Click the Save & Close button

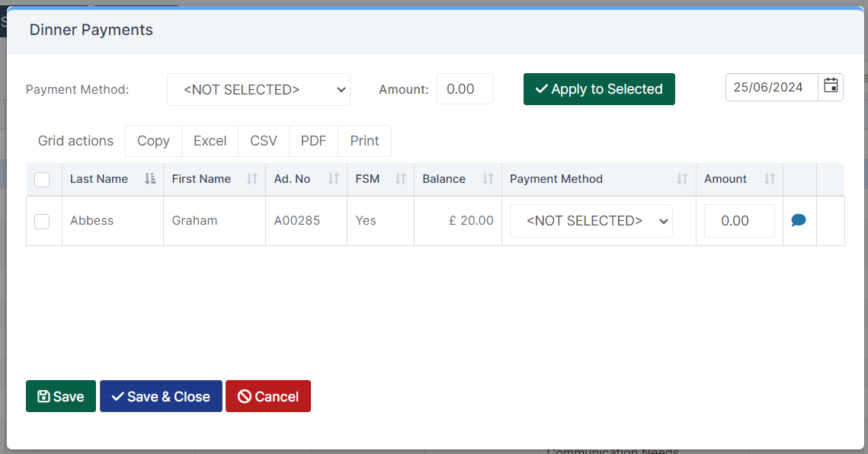[161, 396]
